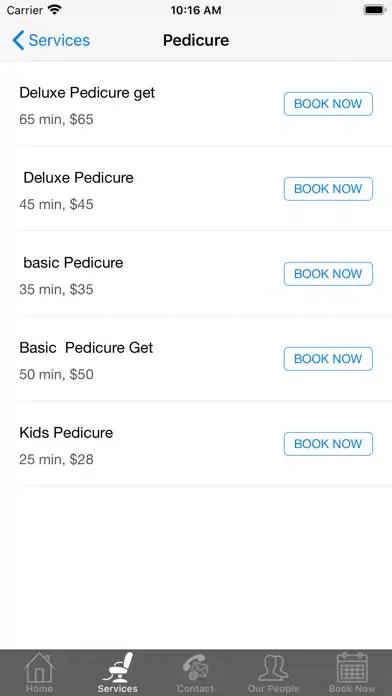Viewport: 392px width, 696px height.
Task: Tap the 10:16 AM clock in status bar
Action: (196, 10)
